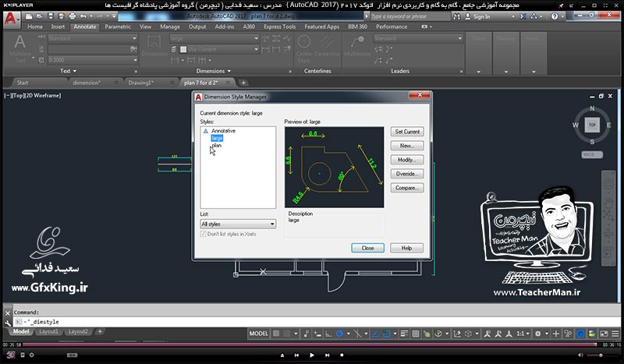
Task: Toggle the 'Don't list styles in Xrefs' checkbox
Action: [x=204, y=234]
